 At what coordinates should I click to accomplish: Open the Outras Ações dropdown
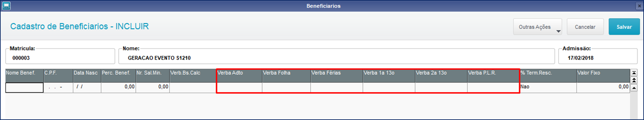coord(537,27)
